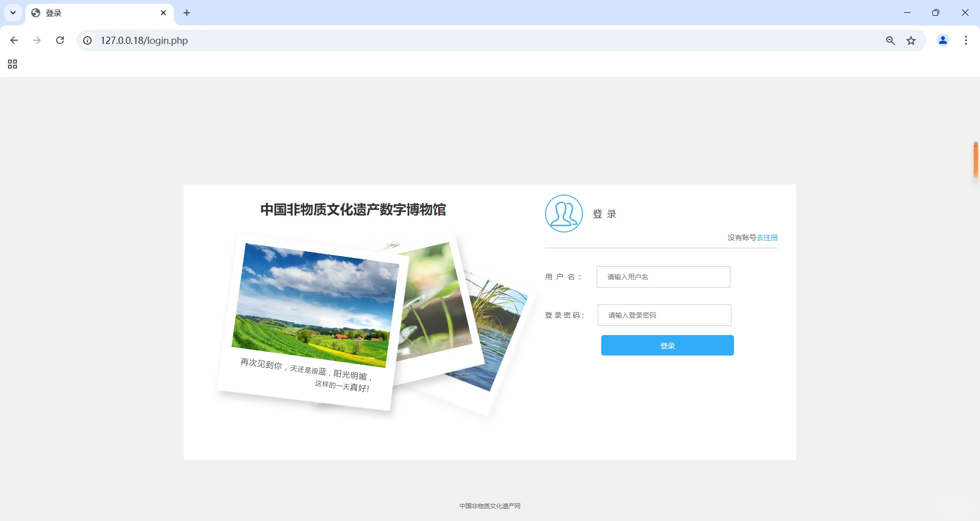
Task: Click the browser forward navigation icon
Action: (x=37, y=40)
